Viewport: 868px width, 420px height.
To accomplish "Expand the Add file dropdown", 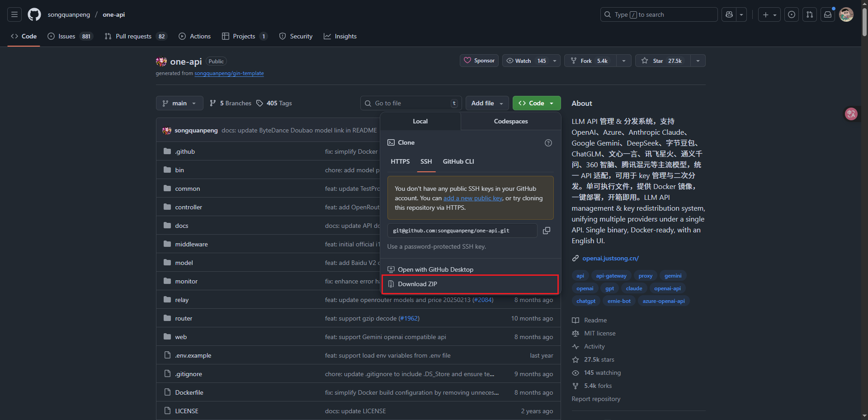I will point(487,103).
